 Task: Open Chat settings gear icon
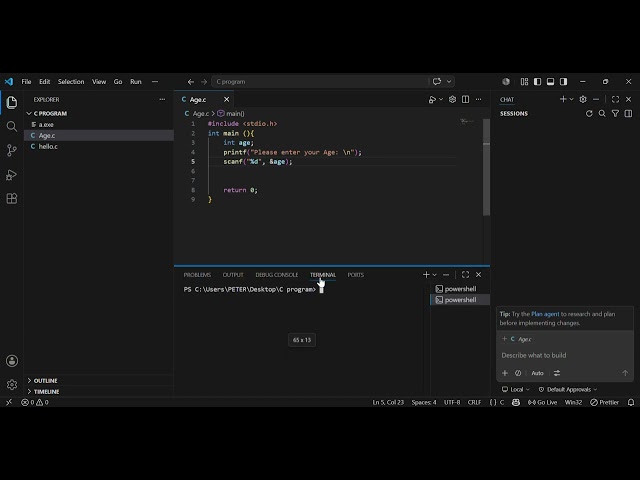coord(583,99)
